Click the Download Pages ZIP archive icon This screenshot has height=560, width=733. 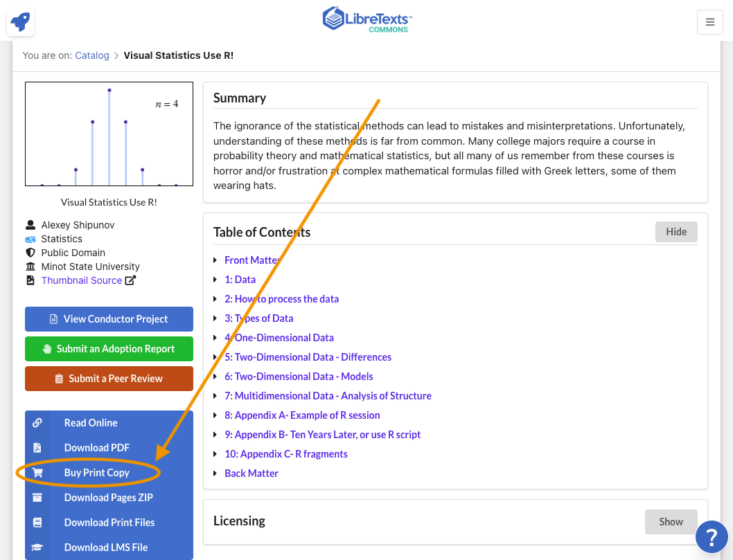point(37,498)
